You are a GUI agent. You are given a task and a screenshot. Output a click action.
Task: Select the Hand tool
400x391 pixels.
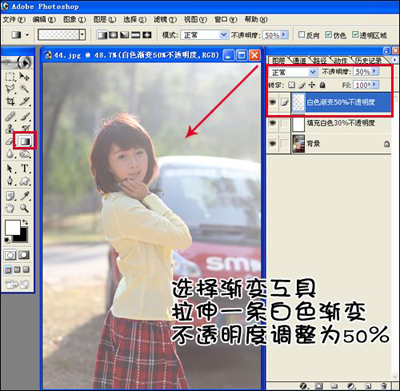point(10,208)
